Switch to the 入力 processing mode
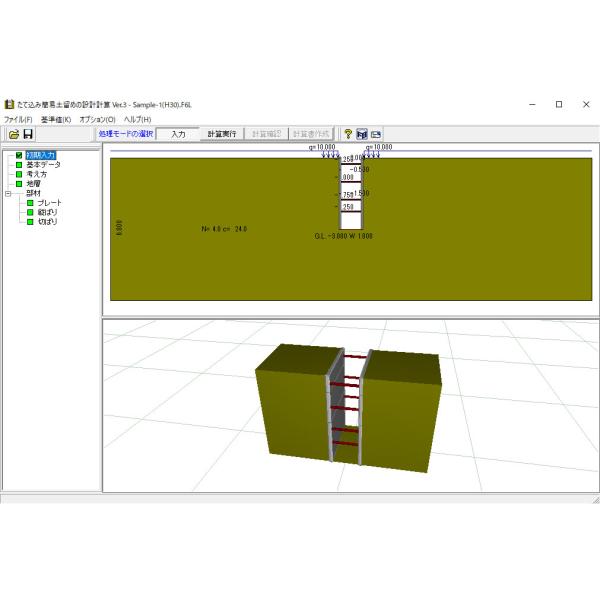Image resolution: width=600 pixels, height=600 pixels. click(178, 134)
